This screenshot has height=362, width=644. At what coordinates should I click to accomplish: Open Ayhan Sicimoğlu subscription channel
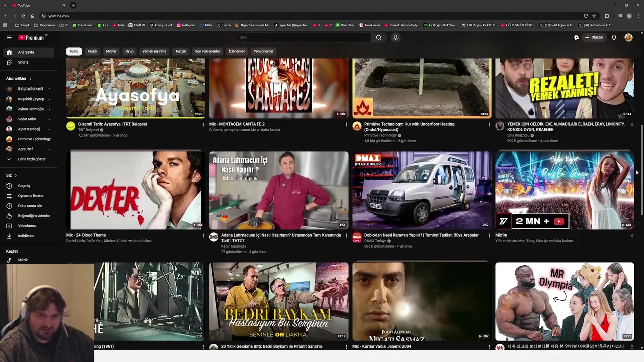coord(29,109)
